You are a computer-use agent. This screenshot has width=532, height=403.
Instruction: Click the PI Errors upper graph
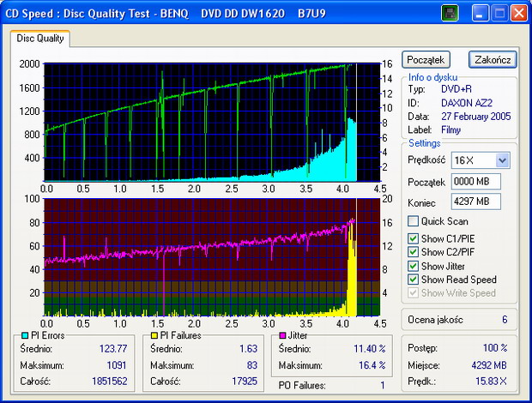point(212,122)
